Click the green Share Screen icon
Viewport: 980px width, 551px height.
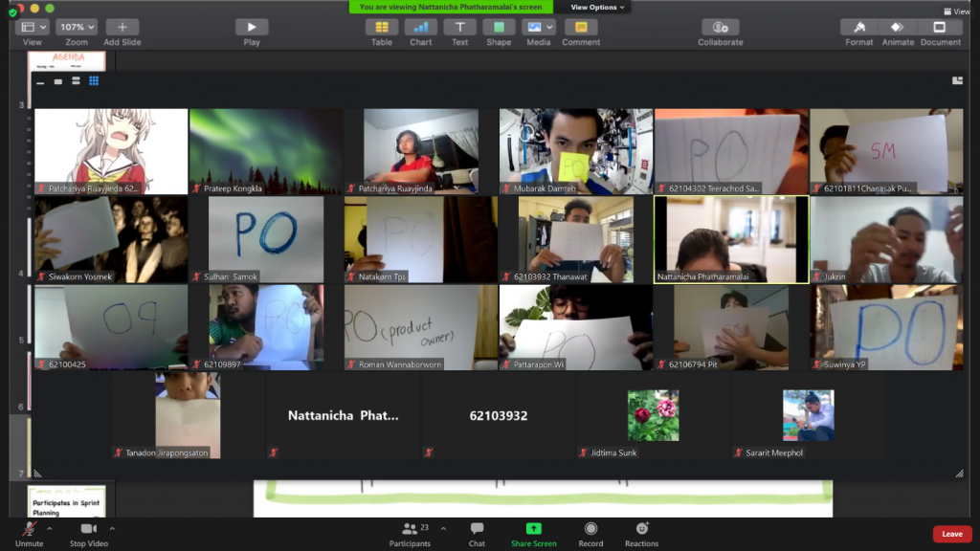[x=533, y=529]
